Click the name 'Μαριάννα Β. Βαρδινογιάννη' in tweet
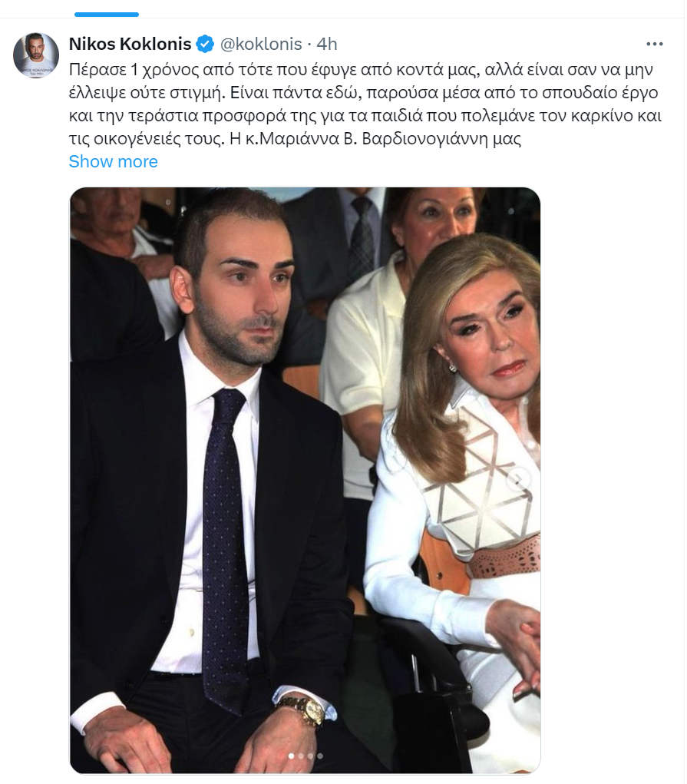Image resolution: width=687 pixels, height=784 pixels. [x=374, y=138]
